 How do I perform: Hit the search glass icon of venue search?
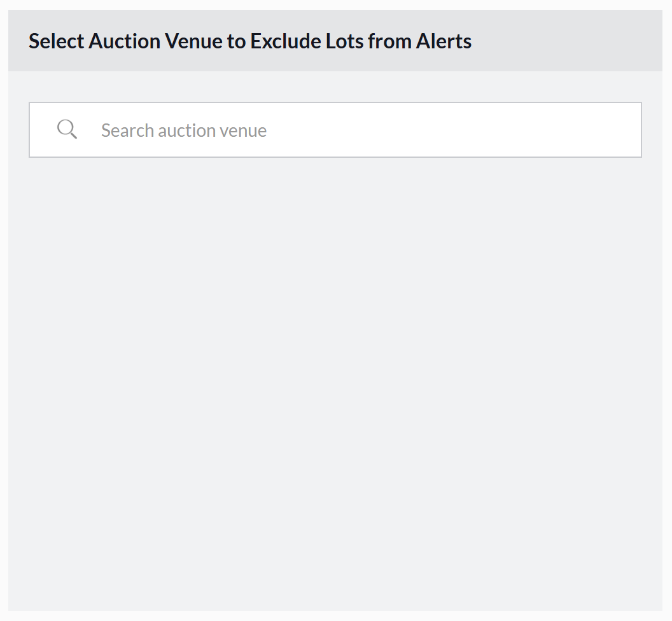click(x=67, y=129)
